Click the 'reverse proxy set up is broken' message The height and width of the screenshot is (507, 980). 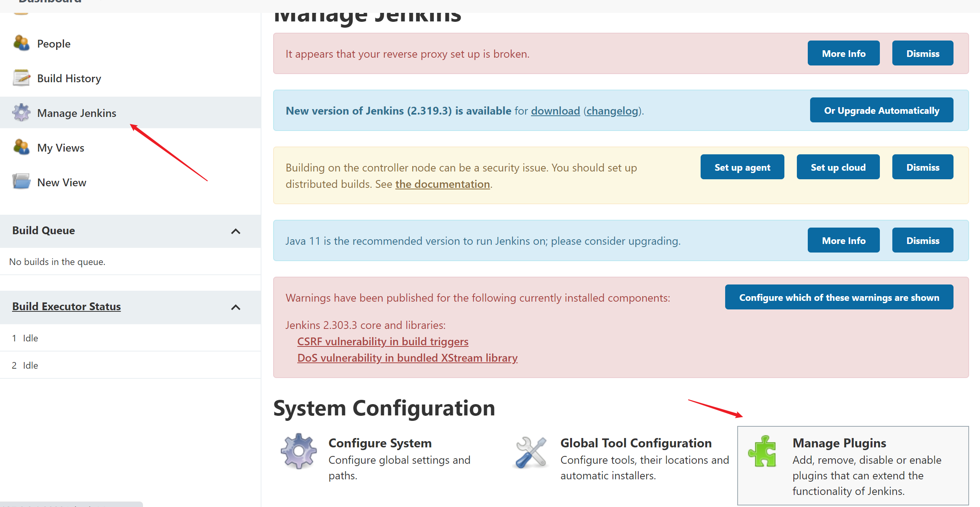(x=408, y=54)
